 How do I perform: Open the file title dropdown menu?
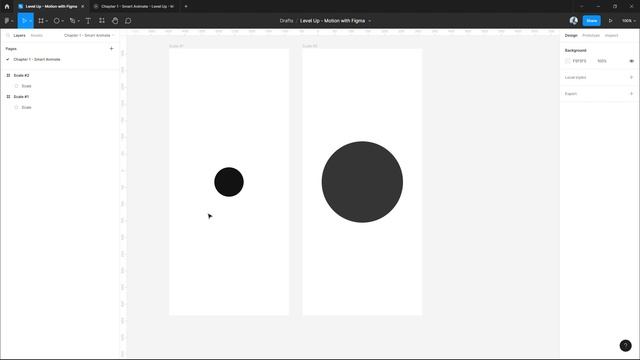370,21
